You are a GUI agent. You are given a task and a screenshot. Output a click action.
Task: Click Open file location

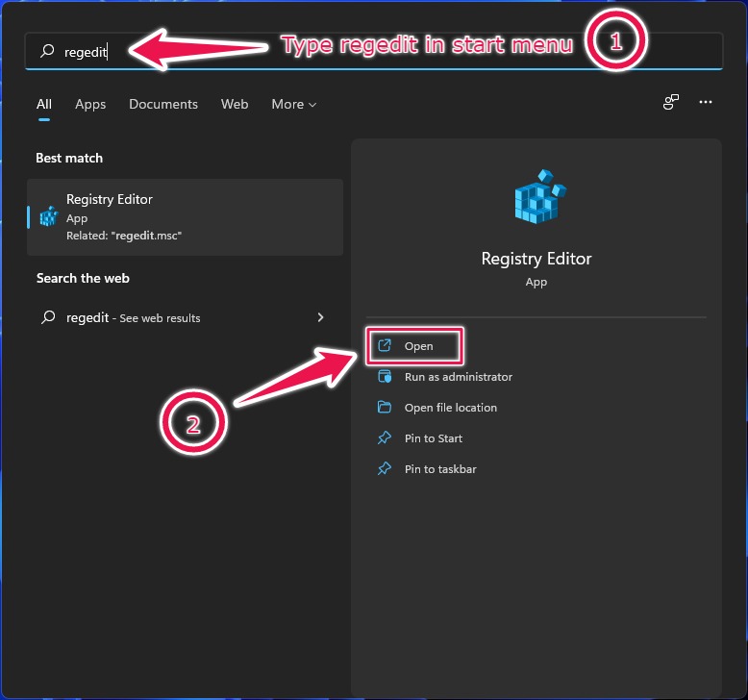(x=451, y=408)
